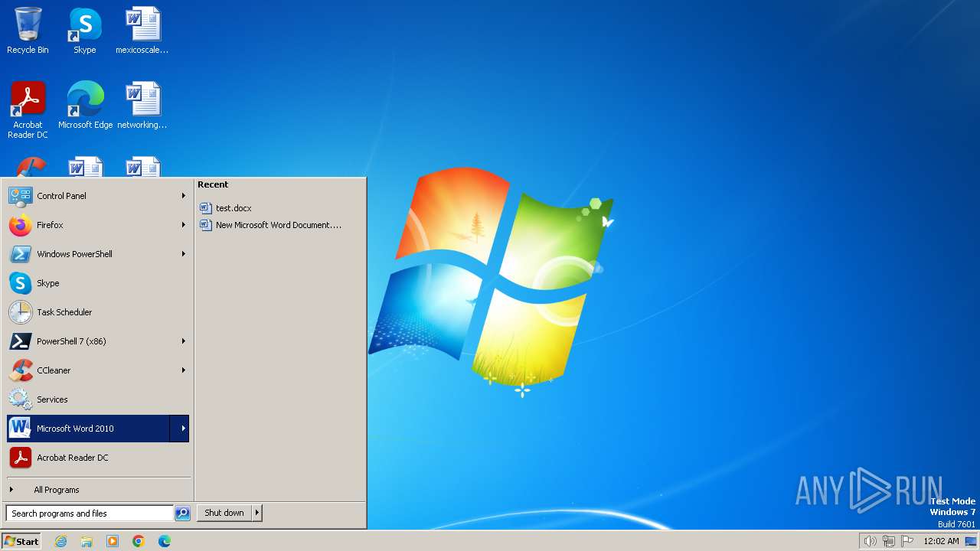This screenshot has height=551, width=980.
Task: Click the Shut down button
Action: (x=224, y=513)
